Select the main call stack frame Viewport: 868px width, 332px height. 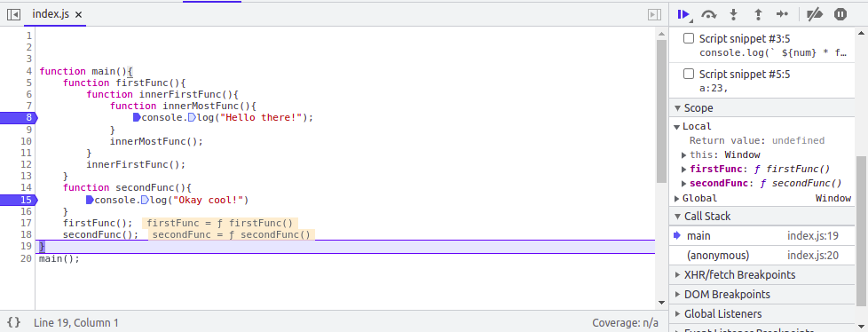pyautogui.click(x=761, y=236)
